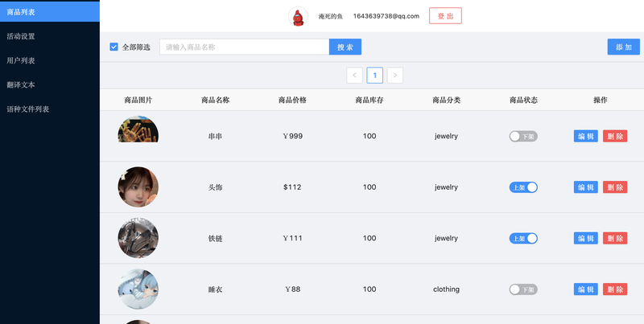Click the username 淹死的鱼
Image resolution: width=644 pixels, height=324 pixels.
point(331,16)
